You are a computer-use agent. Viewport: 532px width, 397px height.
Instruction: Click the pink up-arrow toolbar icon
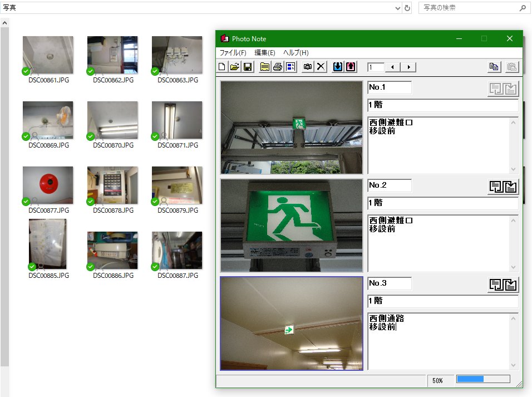(351, 67)
